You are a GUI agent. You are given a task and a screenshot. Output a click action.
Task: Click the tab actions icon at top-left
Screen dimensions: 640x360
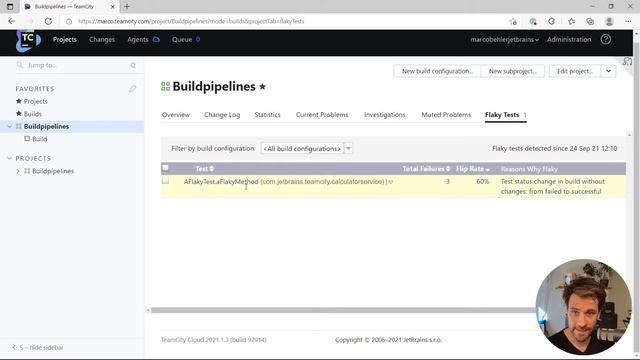[10, 7]
